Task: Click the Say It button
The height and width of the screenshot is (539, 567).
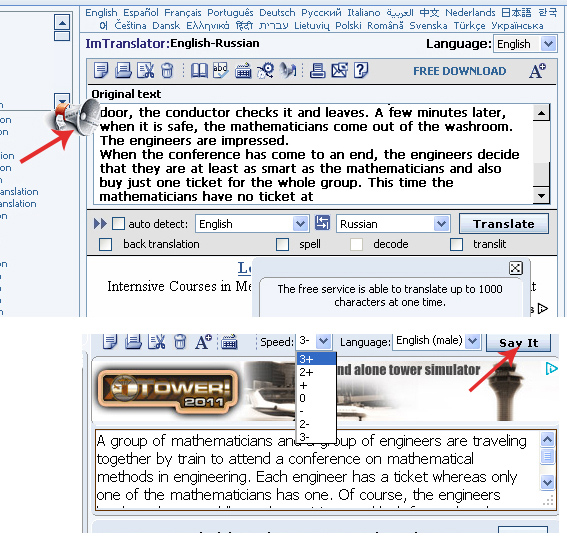Action: coord(519,342)
